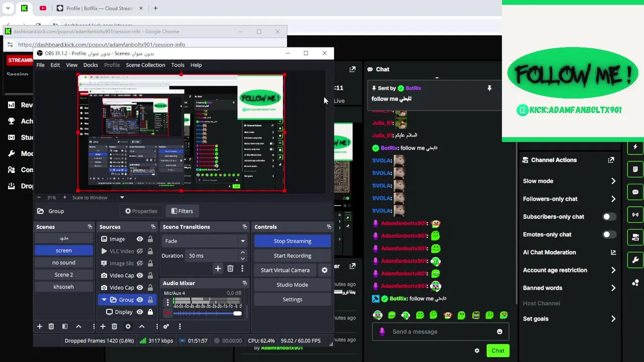The width and height of the screenshot is (644, 362).
Task: Hide the Group source
Action: tap(140, 300)
